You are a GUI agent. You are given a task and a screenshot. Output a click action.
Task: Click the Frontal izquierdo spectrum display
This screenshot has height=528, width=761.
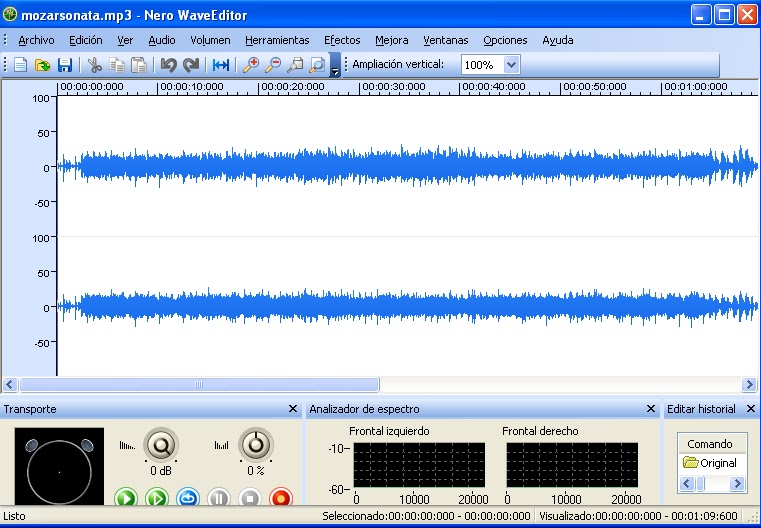(419, 465)
